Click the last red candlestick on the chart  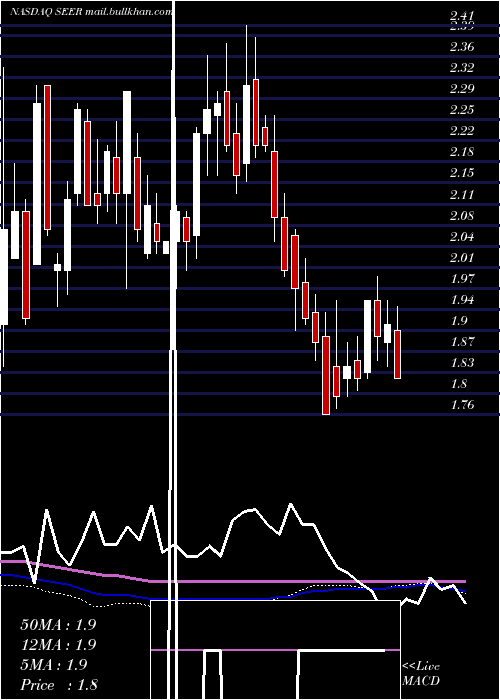[397, 354]
